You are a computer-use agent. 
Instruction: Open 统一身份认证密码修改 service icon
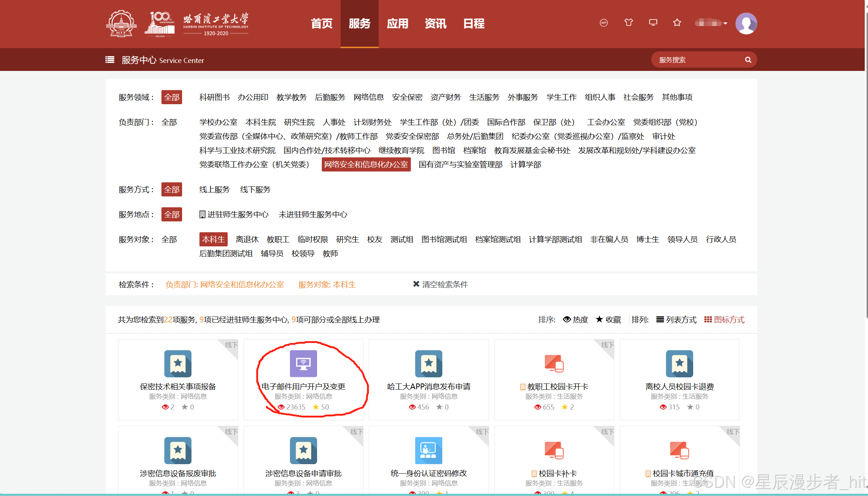(x=429, y=450)
